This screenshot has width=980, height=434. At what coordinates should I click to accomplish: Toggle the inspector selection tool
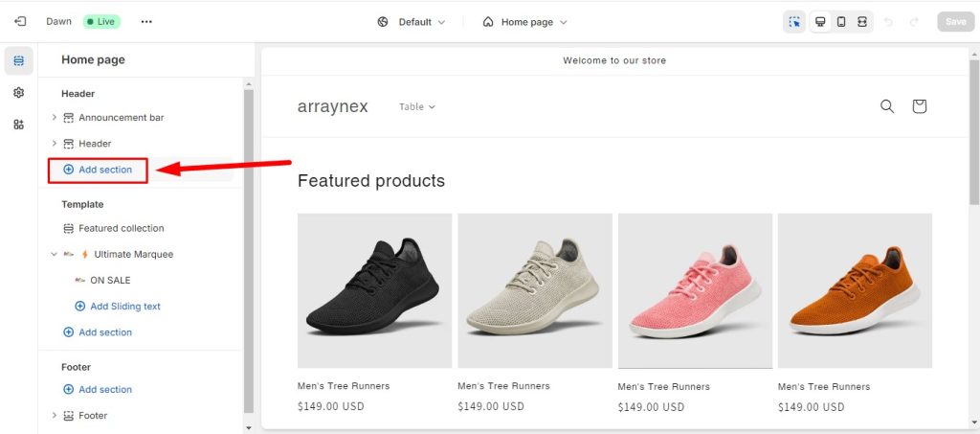click(x=794, y=22)
